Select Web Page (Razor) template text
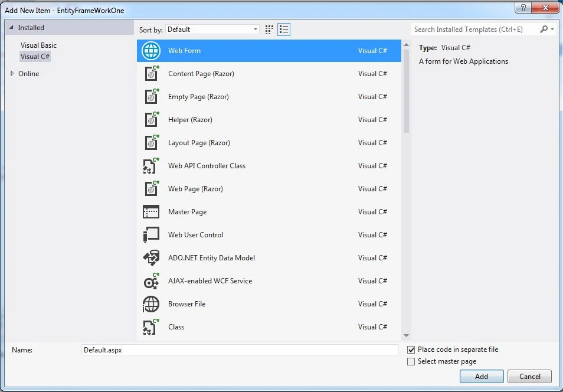This screenshot has height=392, width=563. tap(195, 189)
